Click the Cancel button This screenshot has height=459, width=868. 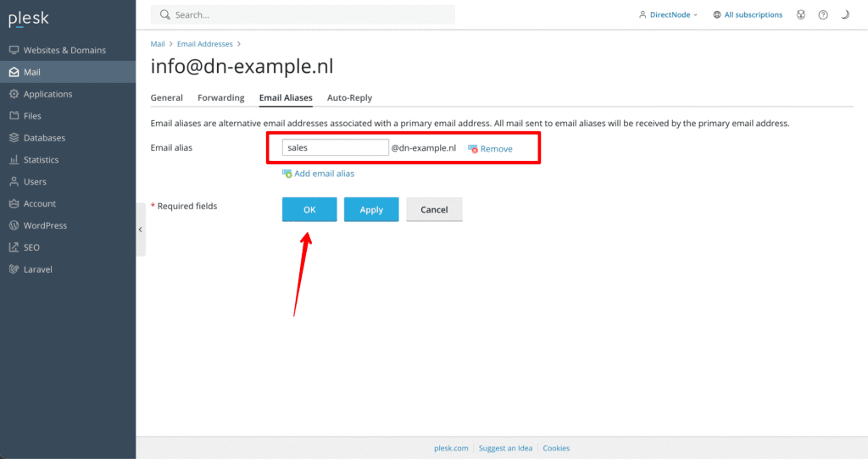[434, 210]
